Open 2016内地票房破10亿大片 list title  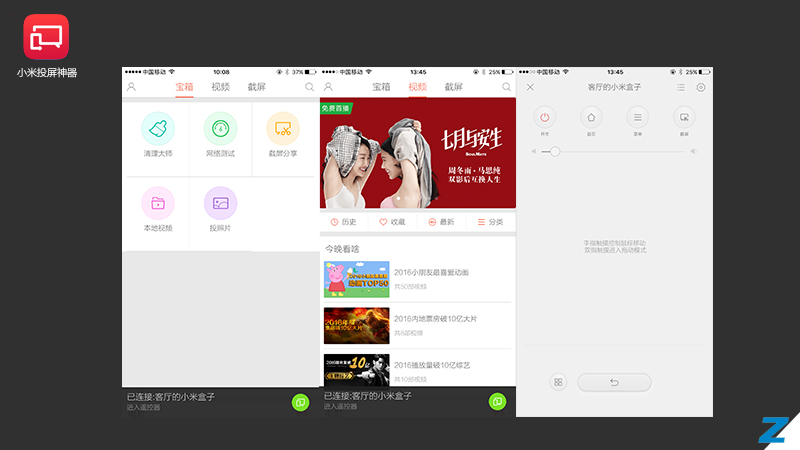[x=435, y=319]
